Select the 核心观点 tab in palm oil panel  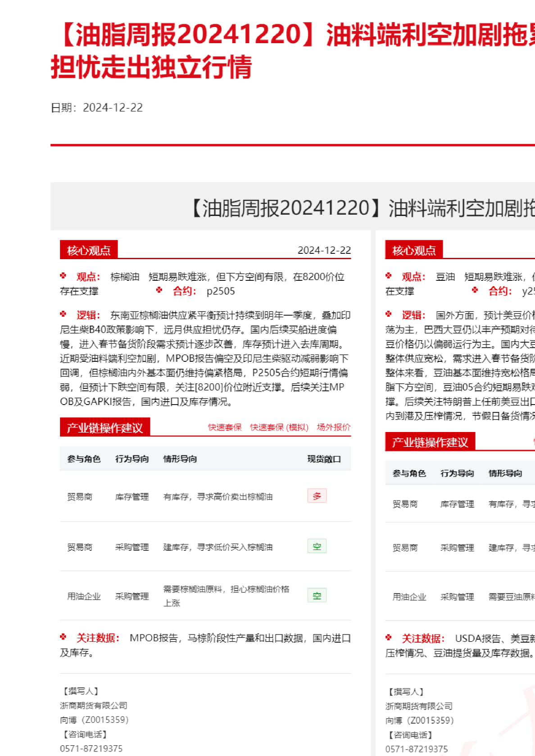pyautogui.click(x=89, y=250)
